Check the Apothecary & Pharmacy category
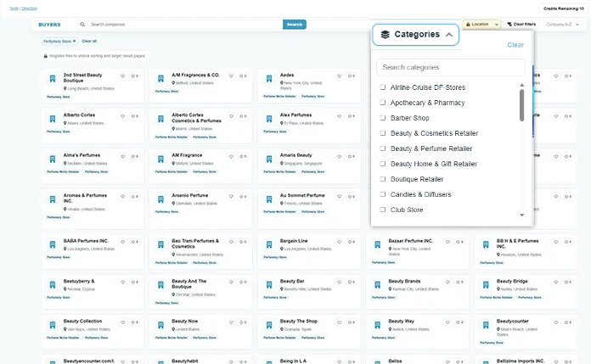Screen dimensions: 591x364 point(383,103)
